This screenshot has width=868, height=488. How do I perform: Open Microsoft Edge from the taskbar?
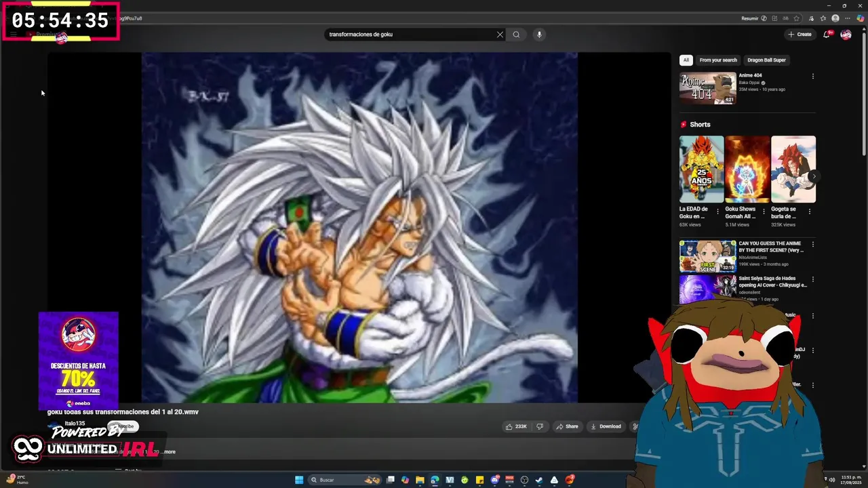click(x=435, y=480)
